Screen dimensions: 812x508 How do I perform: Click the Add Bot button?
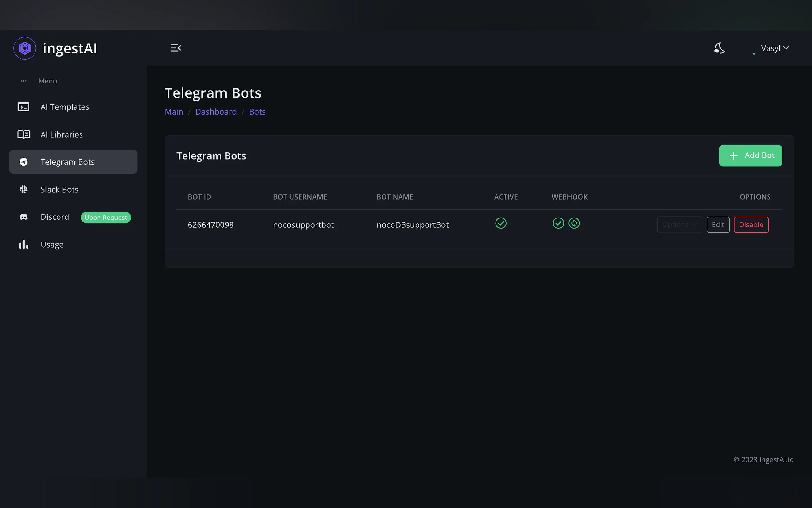[x=750, y=155]
